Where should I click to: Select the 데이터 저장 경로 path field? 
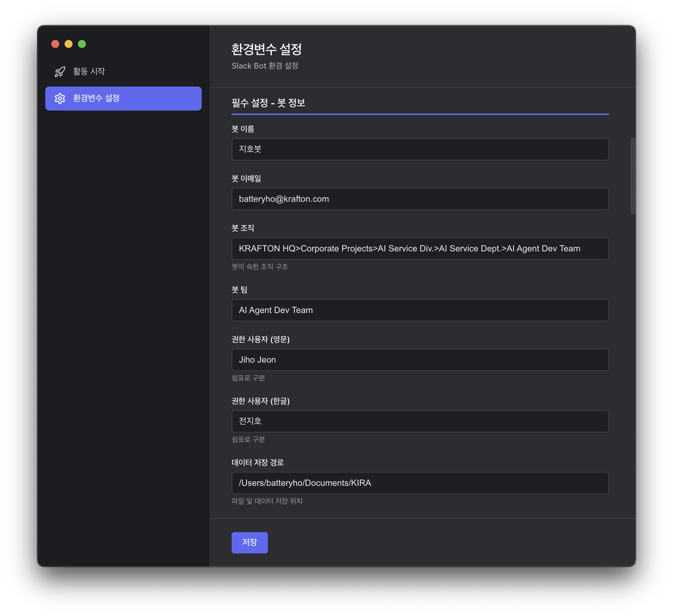tap(420, 483)
